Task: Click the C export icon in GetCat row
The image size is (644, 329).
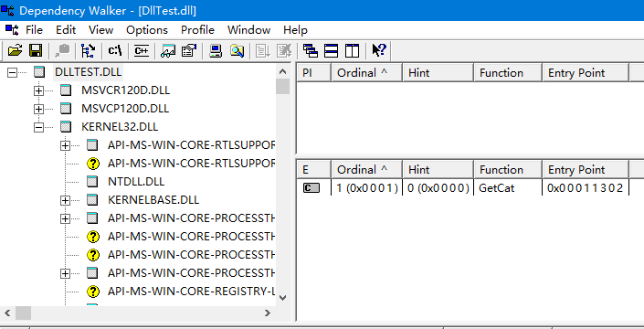Action: point(311,188)
